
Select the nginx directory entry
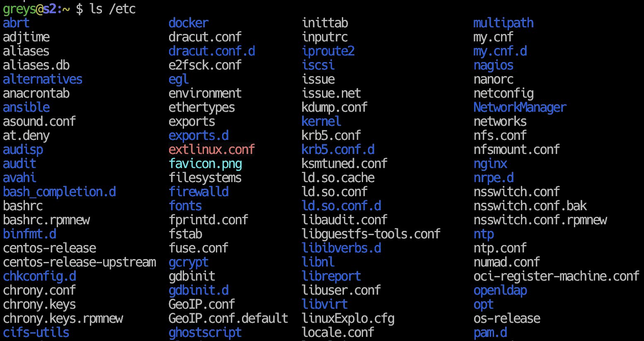[490, 164]
